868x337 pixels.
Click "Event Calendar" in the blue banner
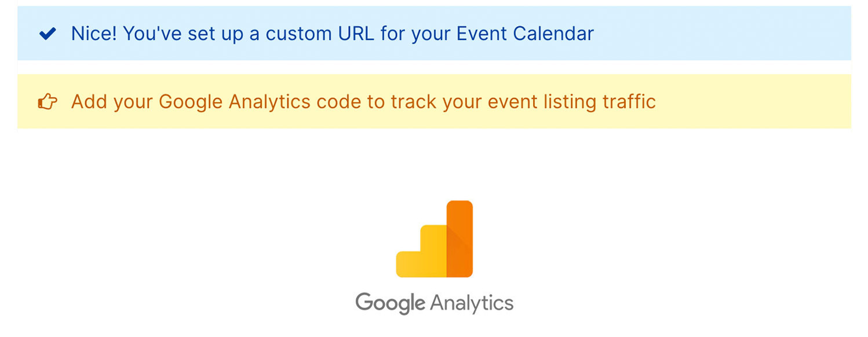click(x=525, y=34)
